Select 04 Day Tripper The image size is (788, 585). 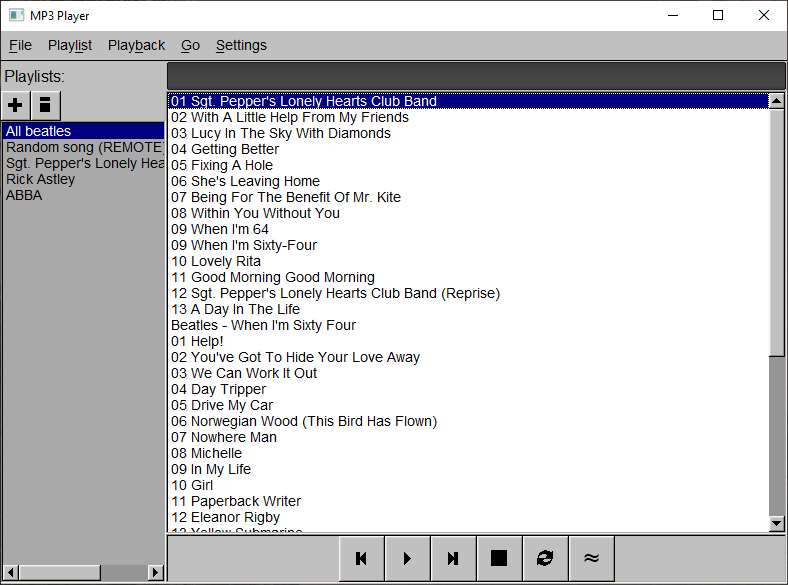(468, 390)
